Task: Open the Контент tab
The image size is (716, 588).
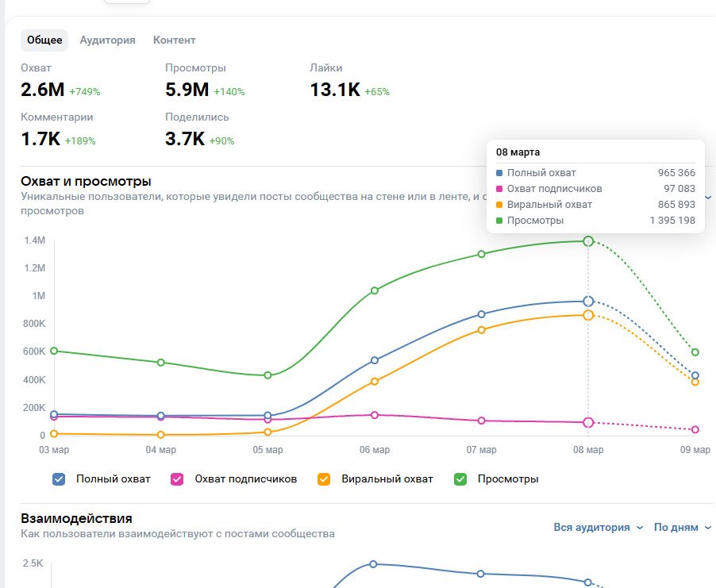Action: tap(174, 40)
